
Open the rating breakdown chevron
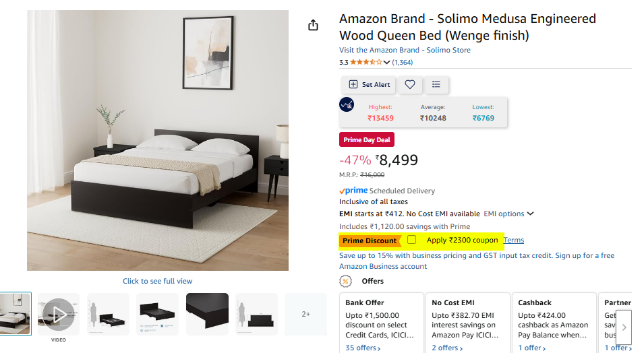[x=386, y=63]
